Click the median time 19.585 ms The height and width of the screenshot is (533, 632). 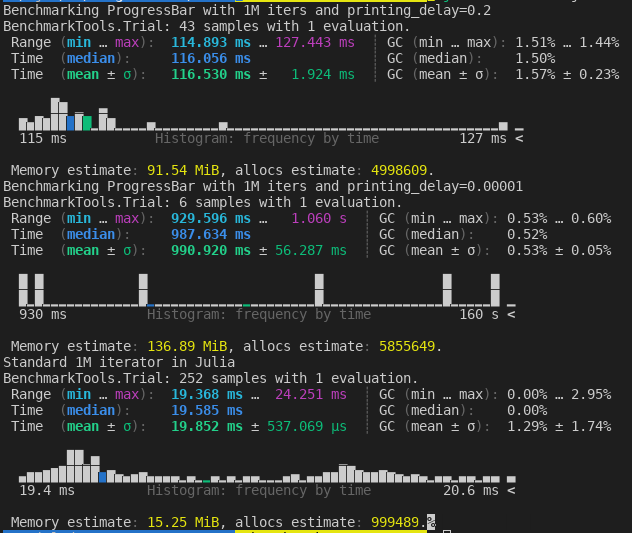(x=207, y=410)
